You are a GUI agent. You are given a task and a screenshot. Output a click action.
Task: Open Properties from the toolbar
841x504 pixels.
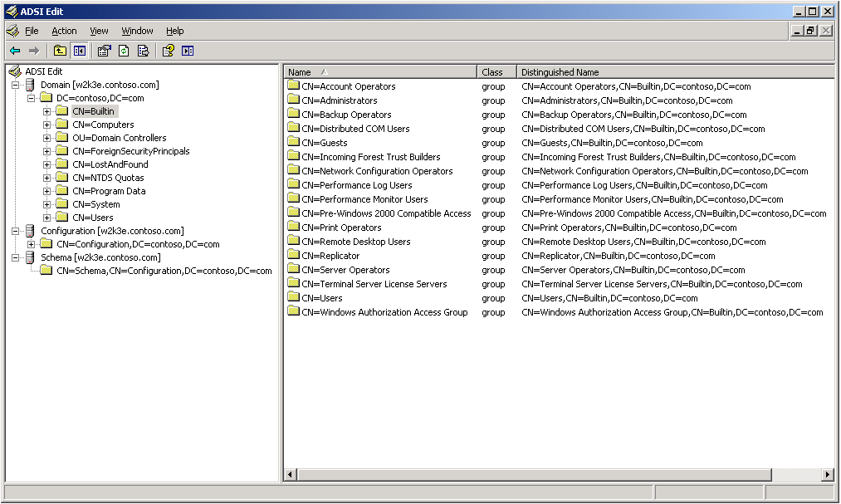coord(104,51)
